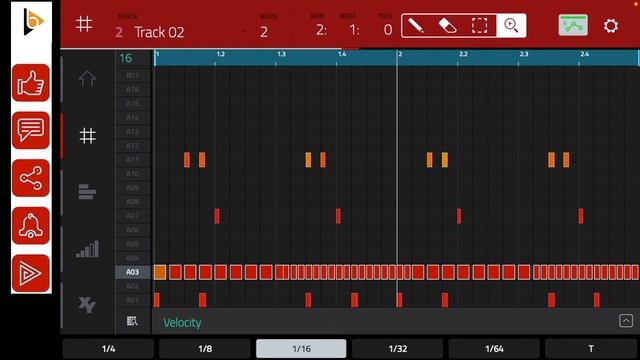The width and height of the screenshot is (640, 360).
Task: Click the bell notification icon
Action: tap(31, 226)
